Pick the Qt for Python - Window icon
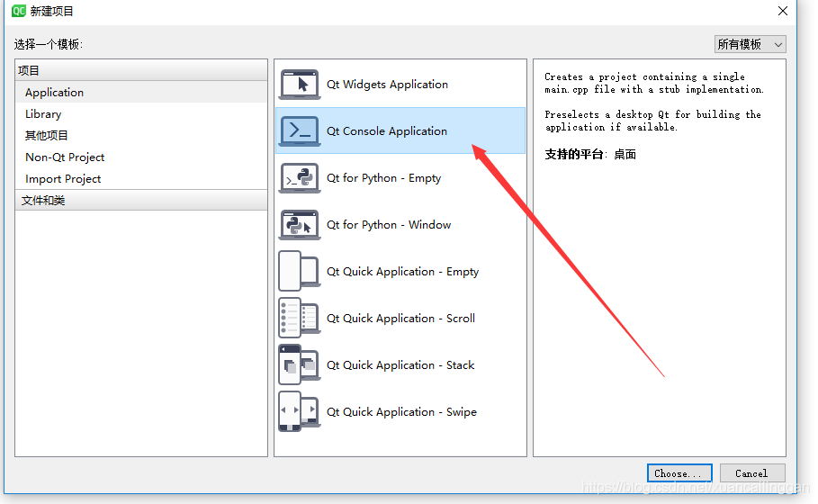The height and width of the screenshot is (504, 818). (299, 224)
